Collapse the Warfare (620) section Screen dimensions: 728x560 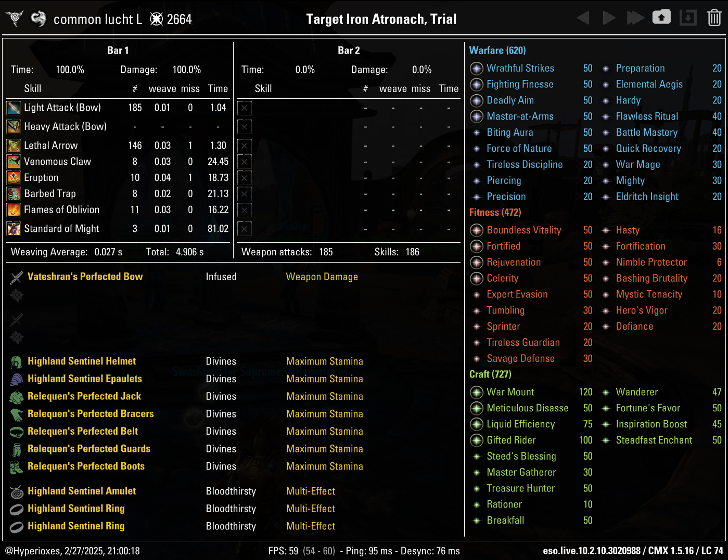click(x=497, y=50)
